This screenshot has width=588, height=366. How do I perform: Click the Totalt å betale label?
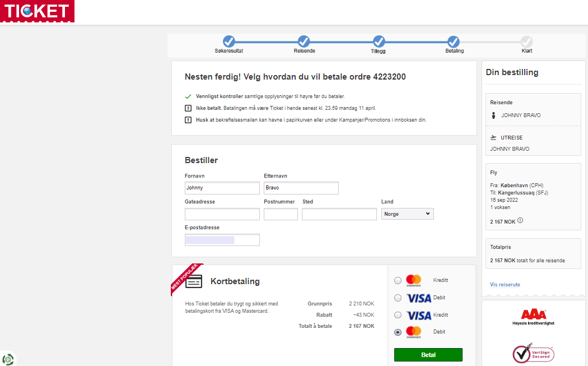pyautogui.click(x=315, y=326)
